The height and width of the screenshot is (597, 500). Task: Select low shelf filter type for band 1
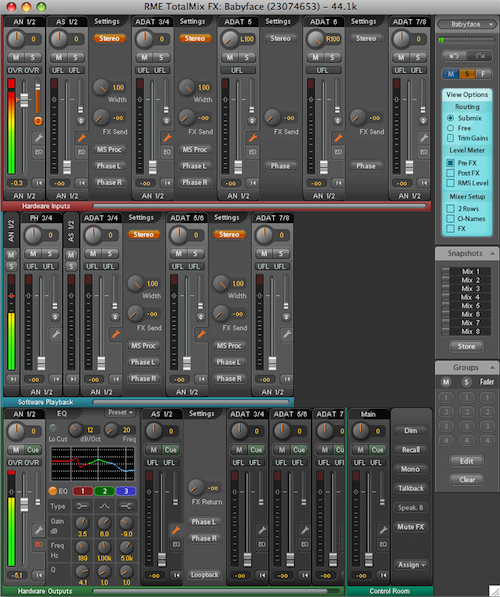[82, 506]
